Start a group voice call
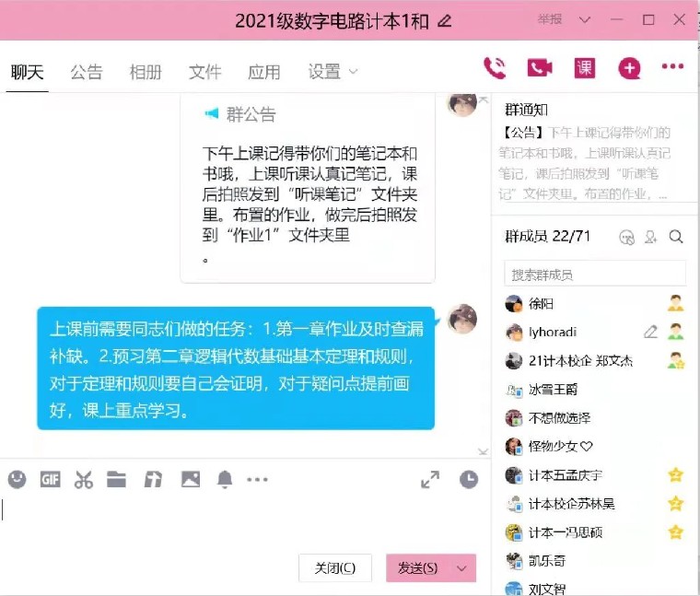 point(495,68)
